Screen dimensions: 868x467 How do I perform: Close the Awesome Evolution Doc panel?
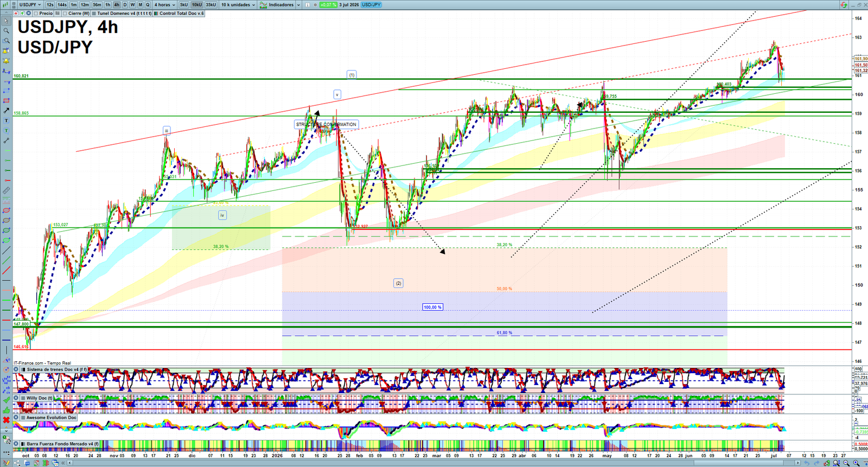16,417
